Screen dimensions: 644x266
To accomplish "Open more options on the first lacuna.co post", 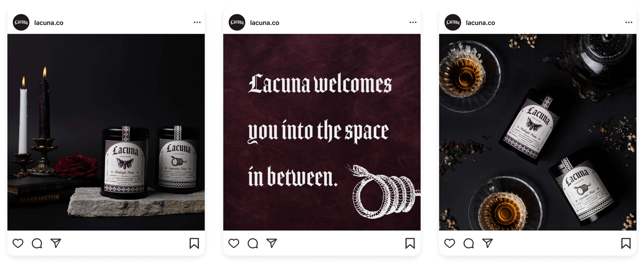I will pyautogui.click(x=197, y=22).
